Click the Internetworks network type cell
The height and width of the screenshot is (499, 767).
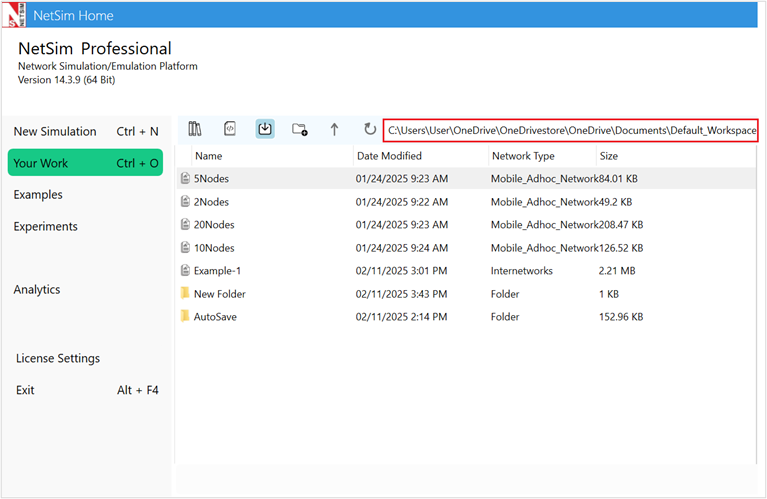click(521, 271)
